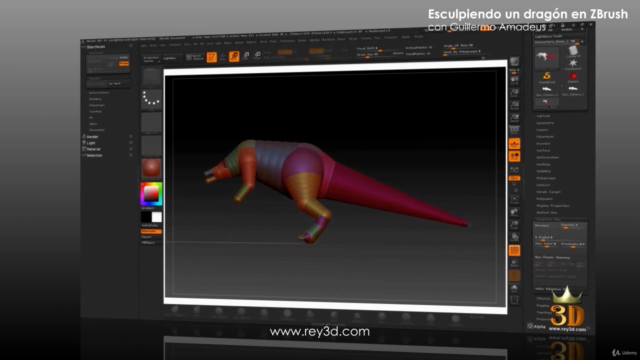Image resolution: width=640 pixels, height=360 pixels.
Task: Expand the Polygroups subpalette
Action: 546,178
